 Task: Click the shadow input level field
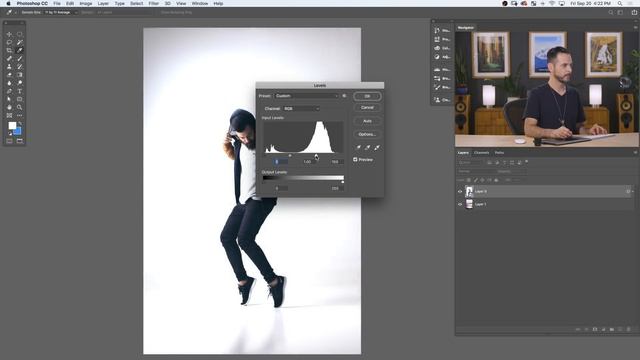click(280, 162)
